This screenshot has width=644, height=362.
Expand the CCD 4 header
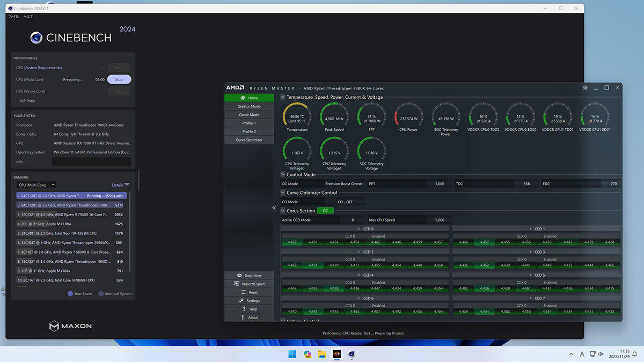(365, 275)
